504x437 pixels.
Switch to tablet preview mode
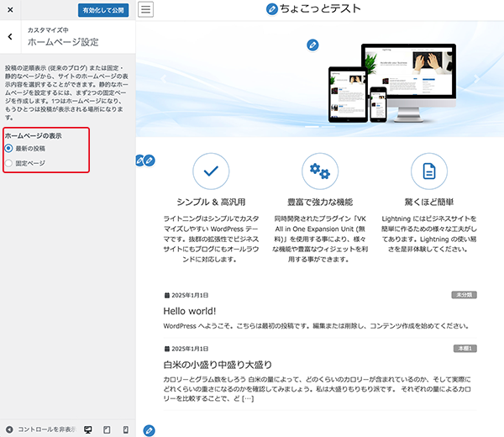click(x=107, y=429)
